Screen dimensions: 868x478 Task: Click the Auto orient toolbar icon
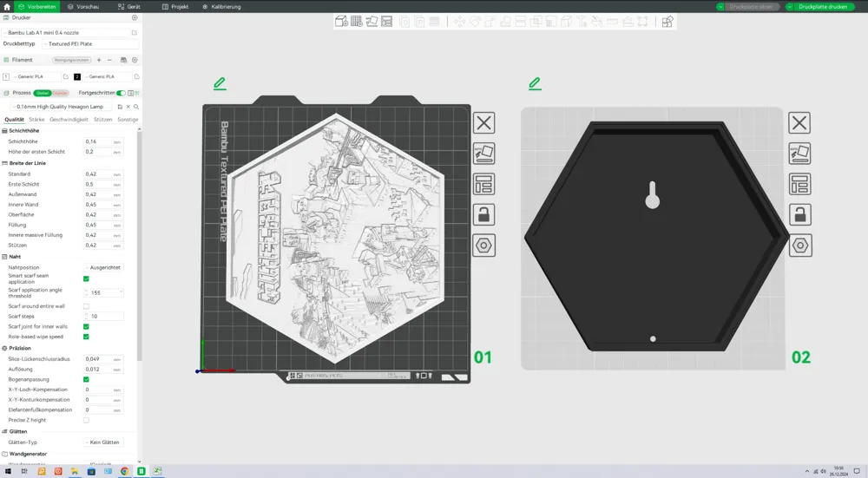click(x=372, y=22)
